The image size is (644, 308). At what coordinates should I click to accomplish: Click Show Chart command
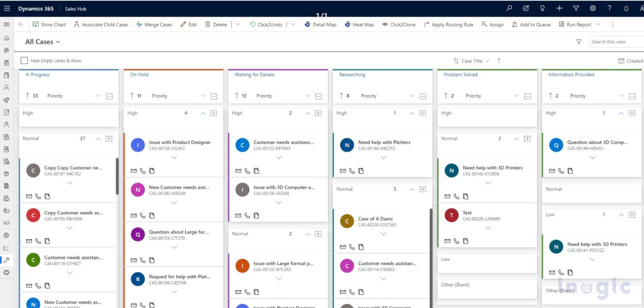pyautogui.click(x=49, y=24)
